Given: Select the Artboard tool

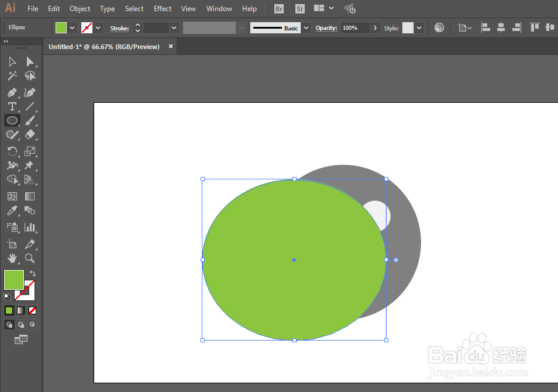Looking at the screenshot, I should [x=12, y=244].
